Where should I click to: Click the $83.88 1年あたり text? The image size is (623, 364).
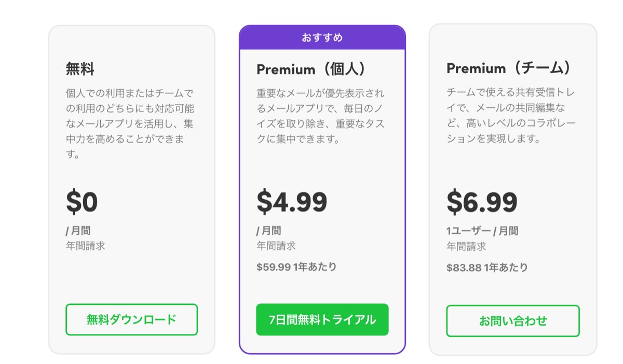click(x=487, y=268)
